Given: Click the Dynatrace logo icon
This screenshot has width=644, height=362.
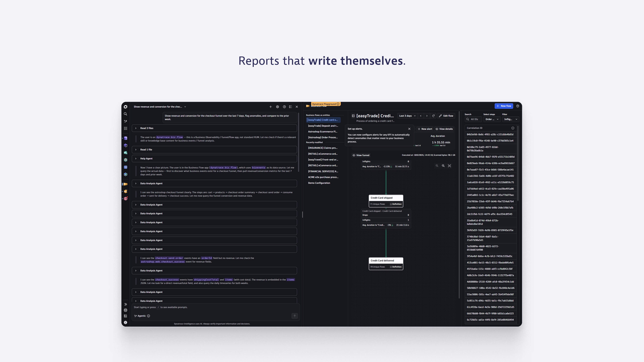Looking at the screenshot, I should coord(125,107).
